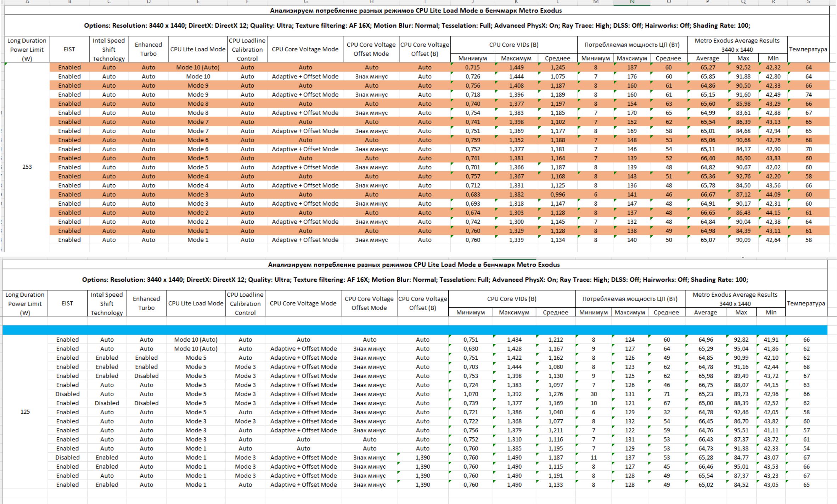
Task: Select the average VID cell 0,996
Action: 557,194
